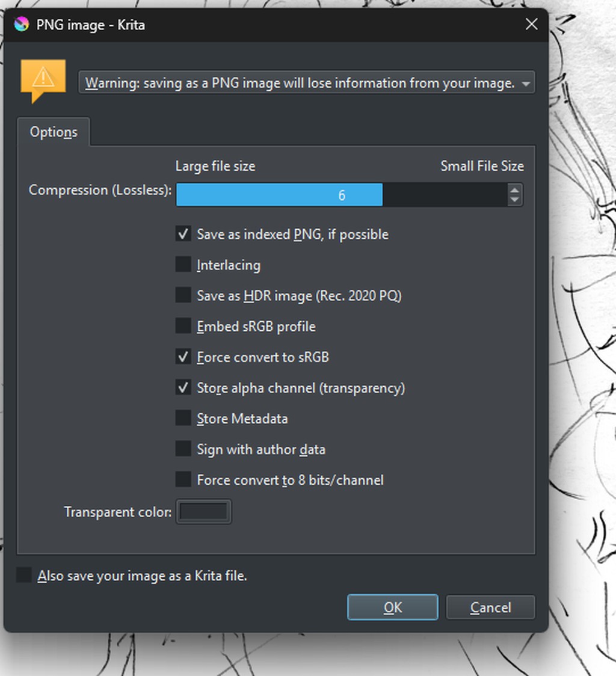Click the yellow warning icon
The image size is (616, 676).
(43, 78)
